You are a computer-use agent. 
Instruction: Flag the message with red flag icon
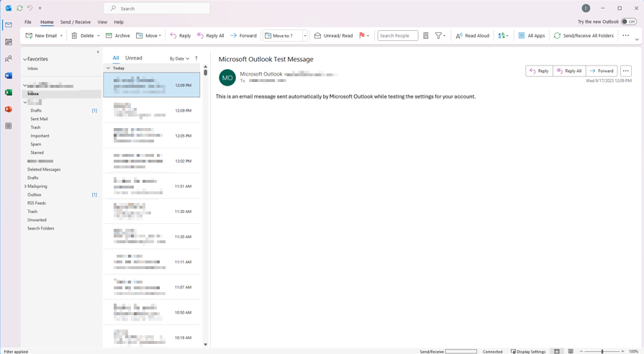click(x=362, y=36)
